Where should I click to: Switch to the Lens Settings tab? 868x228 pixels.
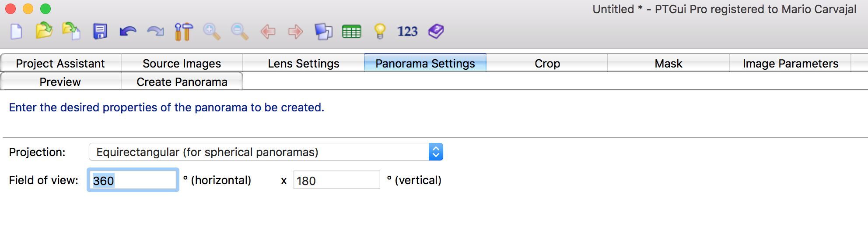coord(304,63)
